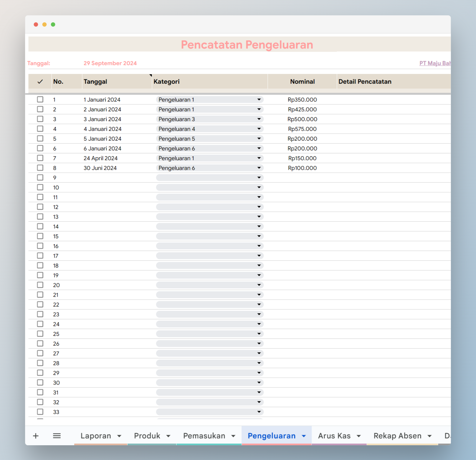Select the Rp500.000 nominal cell
This screenshot has height=460, width=476.
pyautogui.click(x=302, y=119)
